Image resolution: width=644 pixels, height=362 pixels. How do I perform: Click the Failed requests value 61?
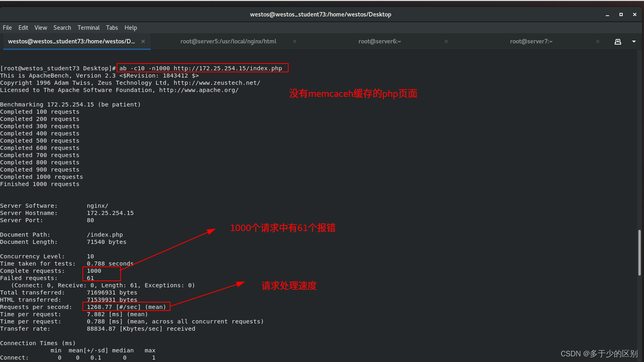[90, 278]
